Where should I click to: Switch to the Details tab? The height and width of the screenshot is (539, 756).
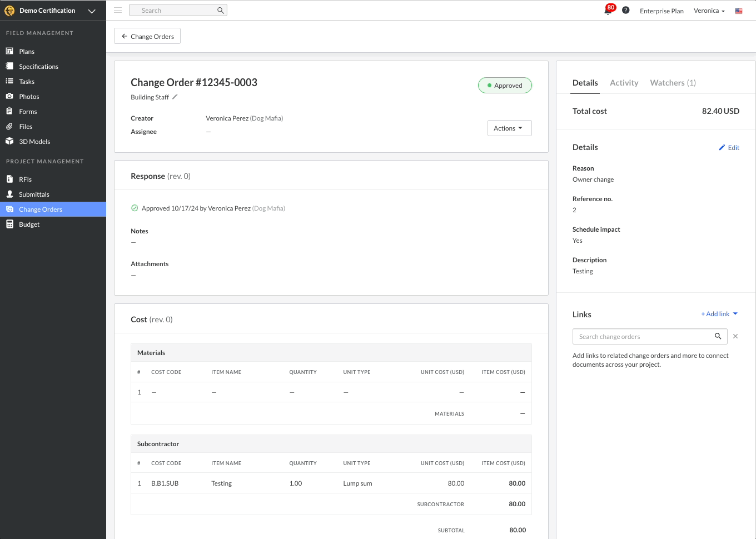pyautogui.click(x=585, y=83)
